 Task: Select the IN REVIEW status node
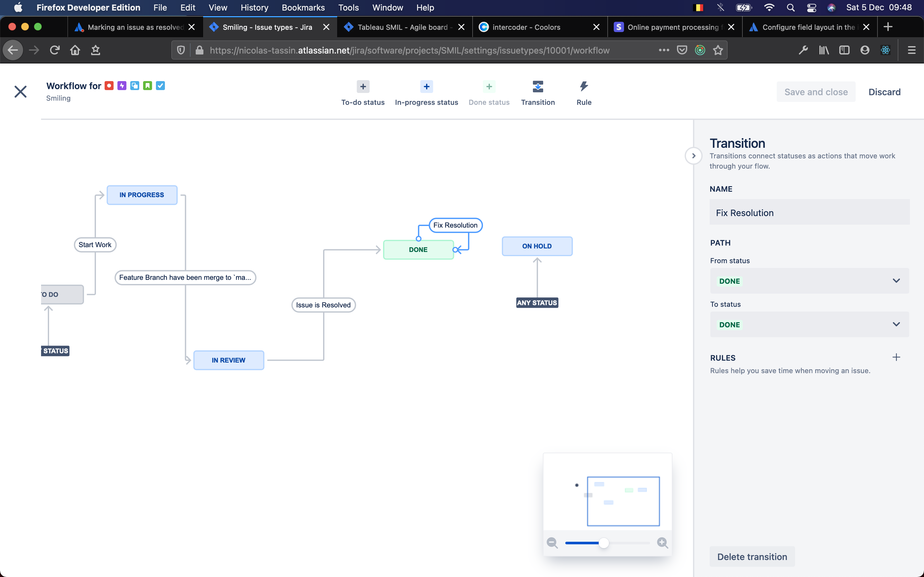click(228, 360)
